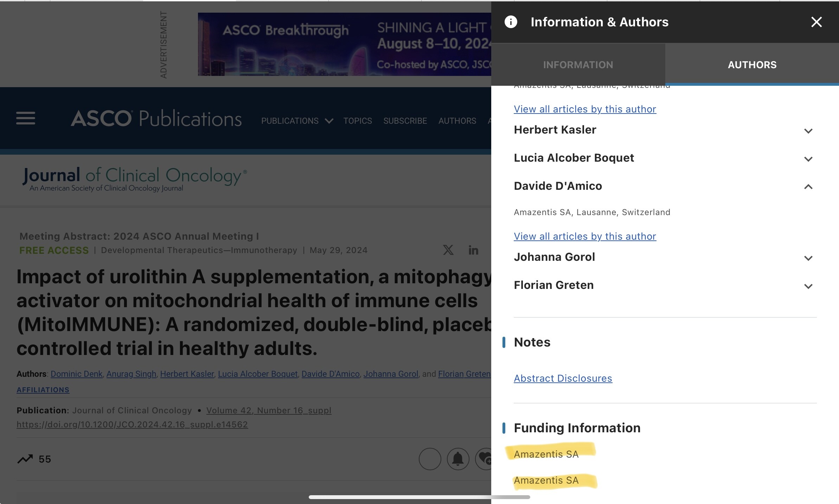Click the trending metrics icon showing 55

[25, 459]
